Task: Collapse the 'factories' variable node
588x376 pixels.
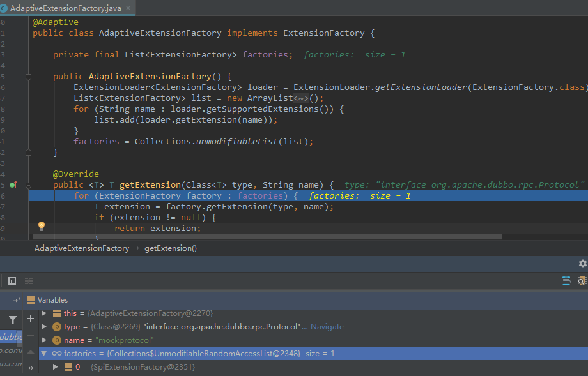Action: (44, 353)
